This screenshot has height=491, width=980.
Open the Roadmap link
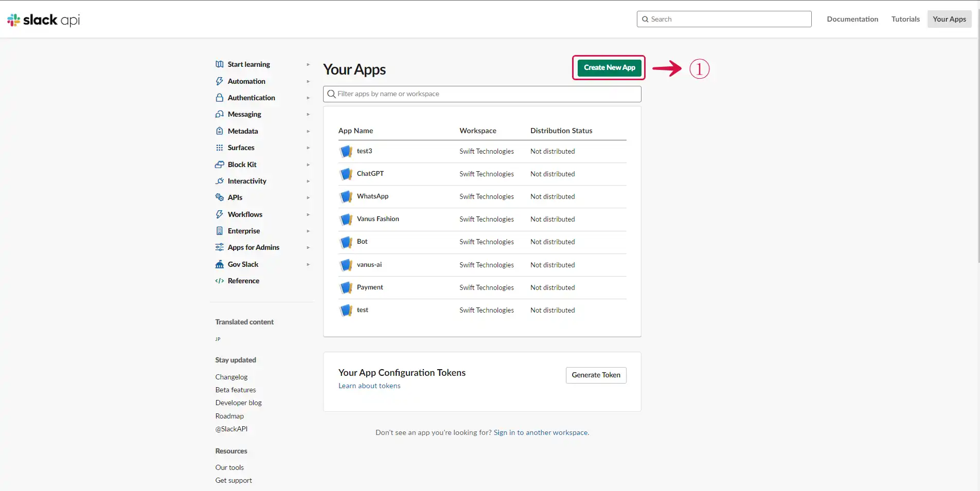click(229, 416)
